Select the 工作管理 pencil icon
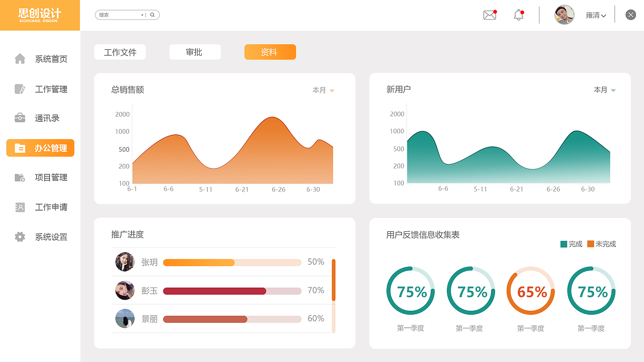This screenshot has width=644, height=362. [19, 88]
